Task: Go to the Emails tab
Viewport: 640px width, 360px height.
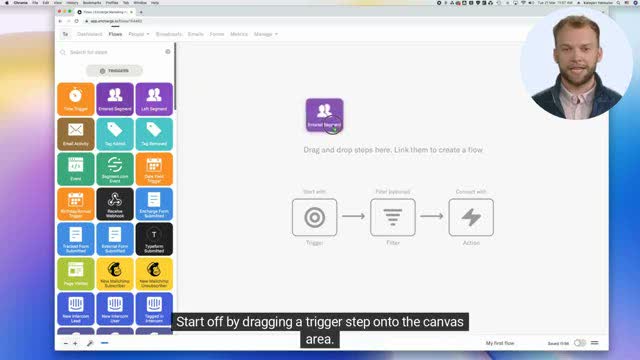Action: click(x=196, y=34)
